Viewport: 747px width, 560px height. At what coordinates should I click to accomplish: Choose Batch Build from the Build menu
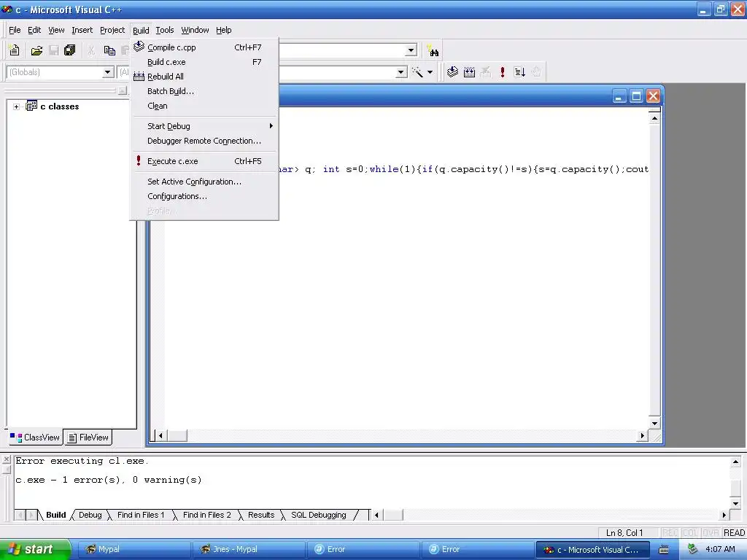point(204,91)
